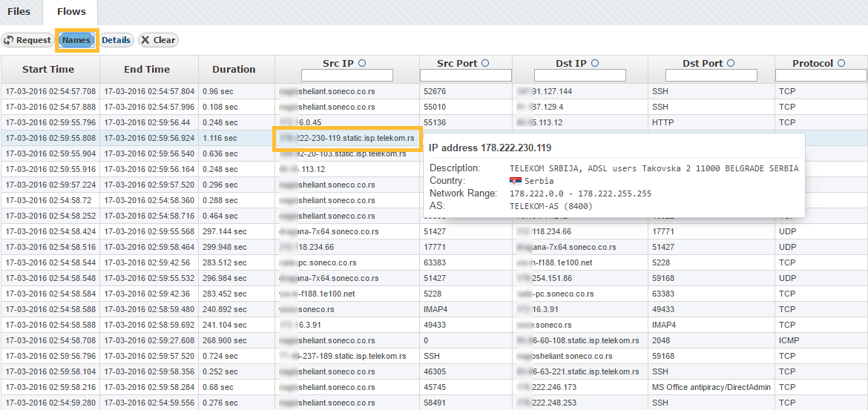This screenshot has width=868, height=410.
Task: Sort by the Duration column header
Action: (234, 70)
